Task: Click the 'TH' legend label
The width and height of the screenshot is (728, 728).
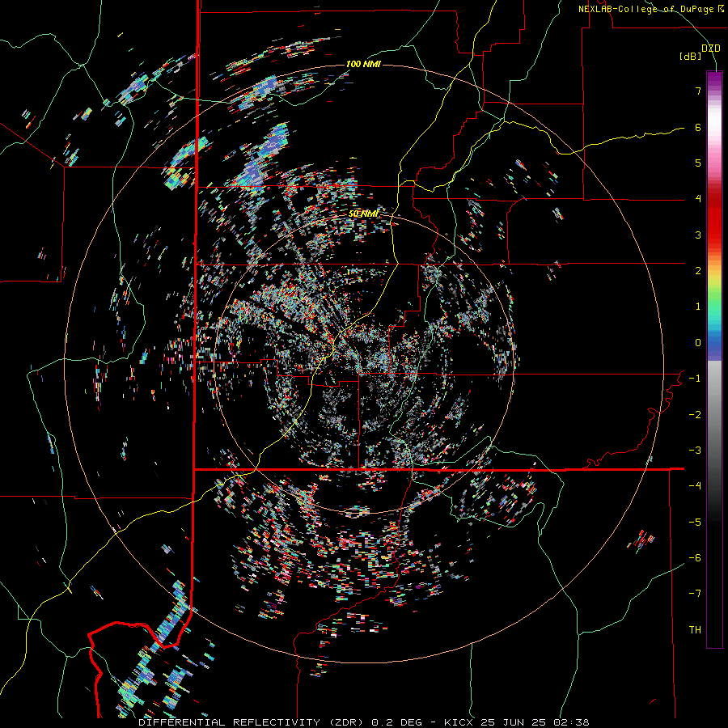Action: (695, 629)
